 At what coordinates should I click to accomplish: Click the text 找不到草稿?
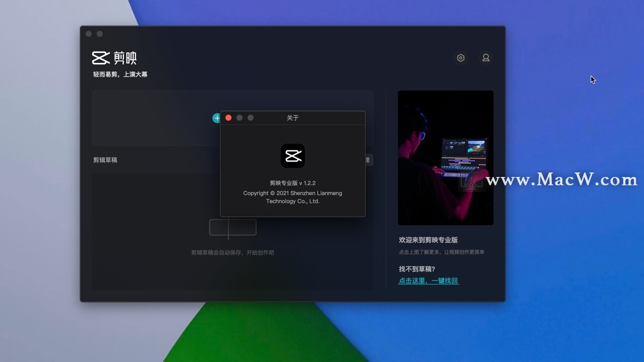click(x=417, y=269)
